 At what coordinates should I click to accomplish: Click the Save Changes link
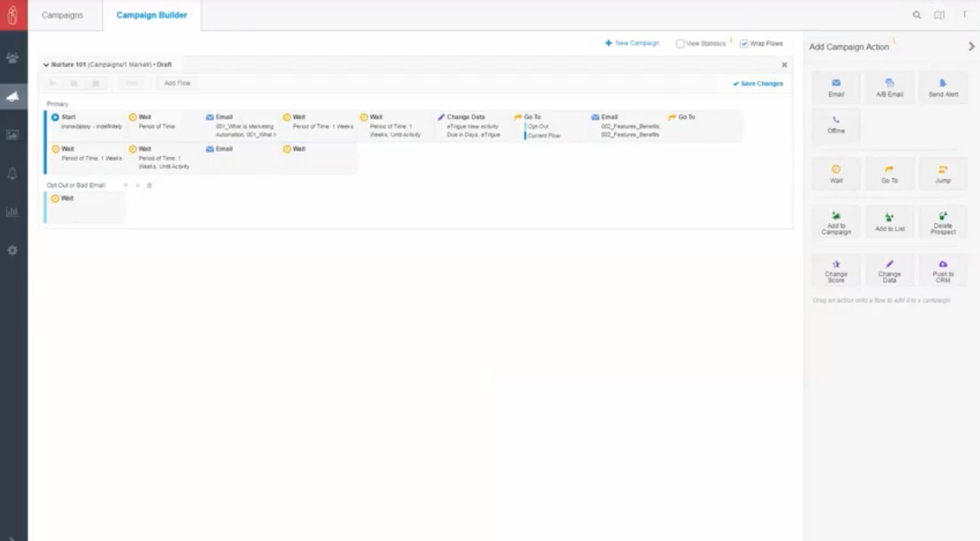click(x=758, y=84)
